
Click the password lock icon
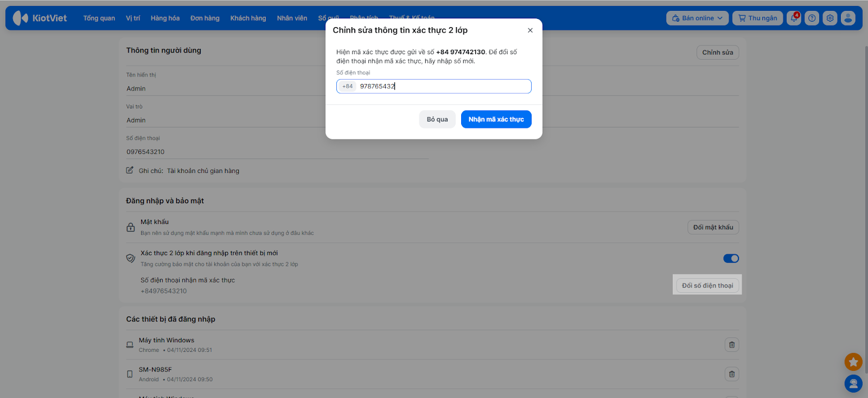(x=131, y=227)
